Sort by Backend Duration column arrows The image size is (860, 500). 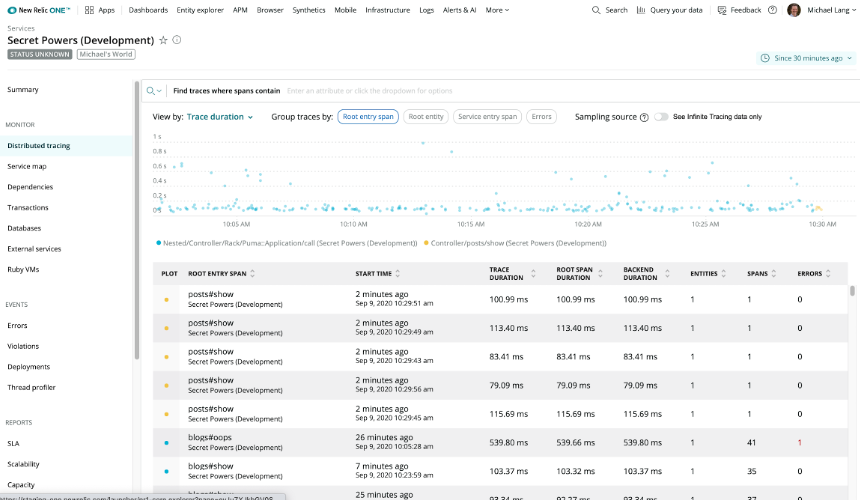pos(667,273)
